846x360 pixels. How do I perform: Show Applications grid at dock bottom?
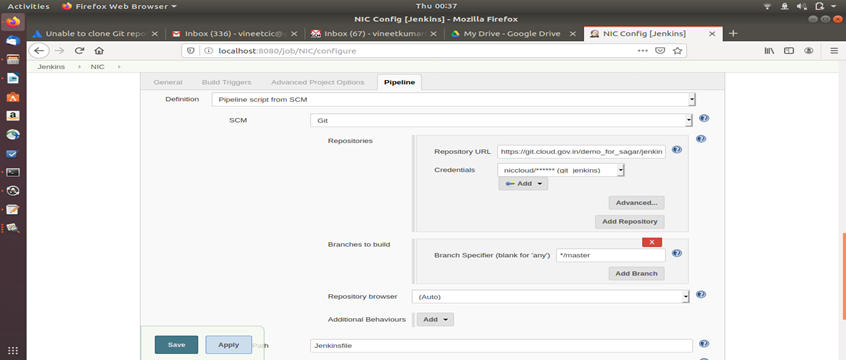(x=13, y=350)
